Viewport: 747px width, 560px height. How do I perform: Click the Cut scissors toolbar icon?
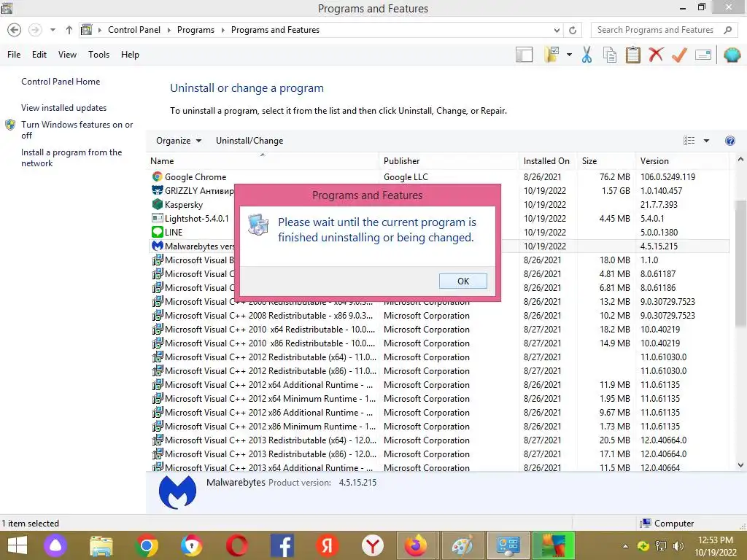point(587,55)
